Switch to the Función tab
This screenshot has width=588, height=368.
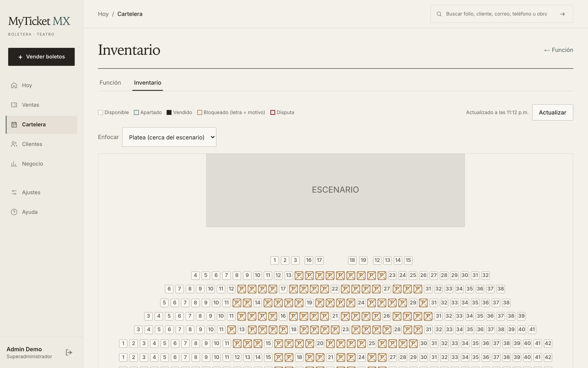coord(110,83)
